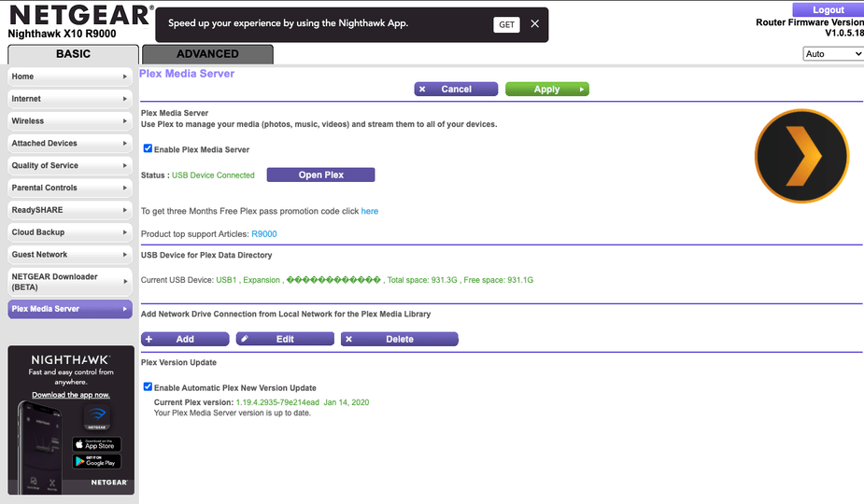Switch to the BASIC tab
Screen dimensions: 864x504
[x=73, y=54]
